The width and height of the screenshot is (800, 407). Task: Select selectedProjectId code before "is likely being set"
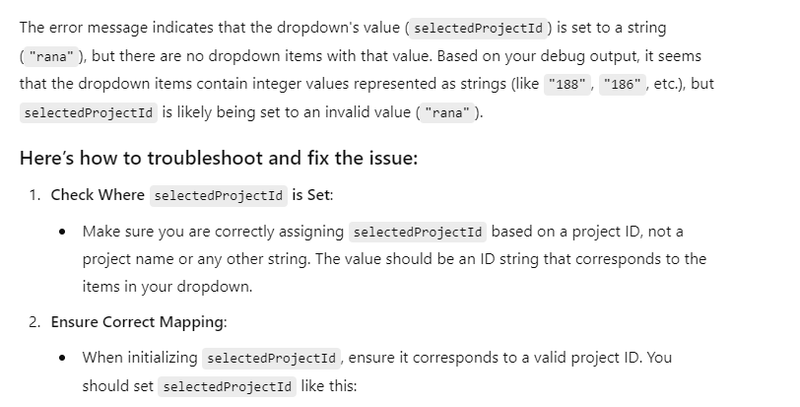[88, 112]
